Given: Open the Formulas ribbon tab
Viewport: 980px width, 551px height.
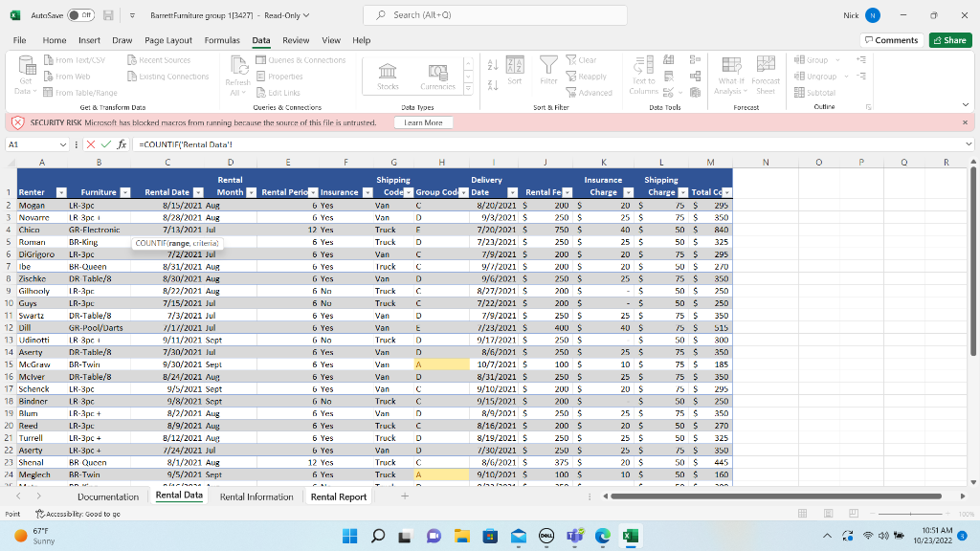Looking at the screenshot, I should (222, 40).
